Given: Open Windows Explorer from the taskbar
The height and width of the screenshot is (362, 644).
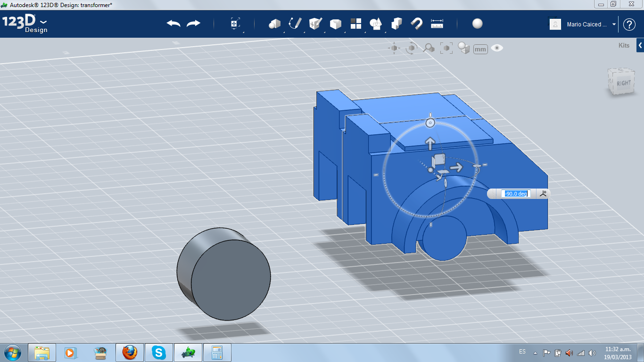Looking at the screenshot, I should click(42, 353).
